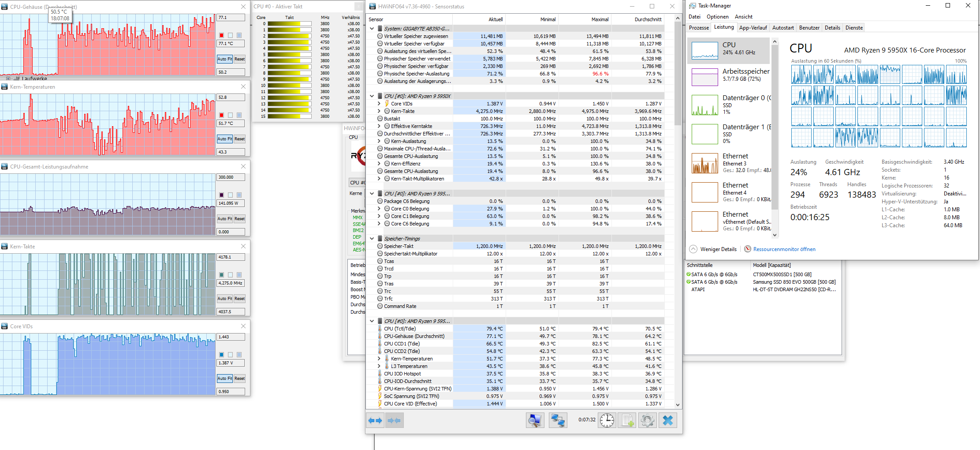Image resolution: width=980 pixels, height=450 pixels.
Task: Open the Optionen menu in Task-Manager
Action: (x=717, y=17)
